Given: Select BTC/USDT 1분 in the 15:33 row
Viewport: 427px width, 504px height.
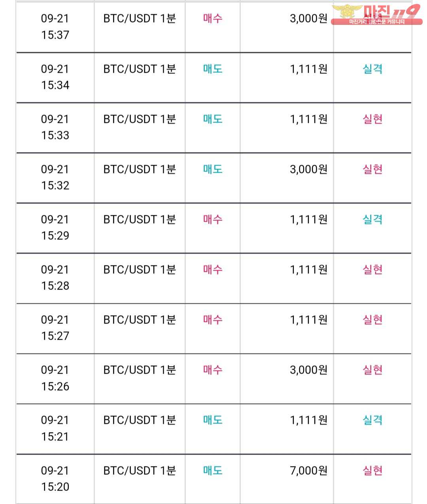Looking at the screenshot, I should (140, 119).
